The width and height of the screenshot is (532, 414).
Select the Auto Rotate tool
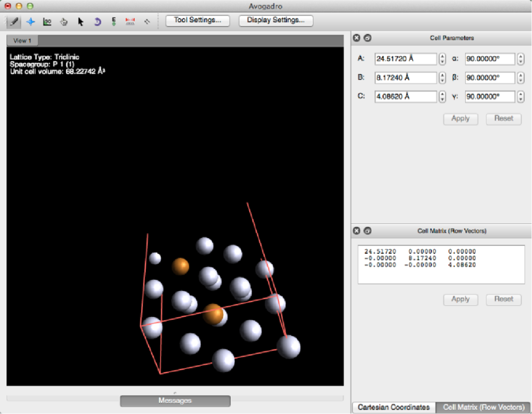point(97,21)
